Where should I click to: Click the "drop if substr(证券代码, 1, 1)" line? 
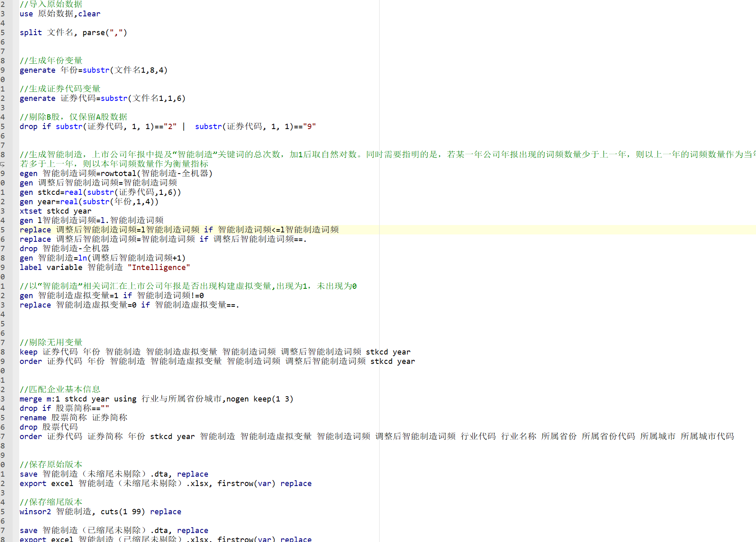click(168, 126)
